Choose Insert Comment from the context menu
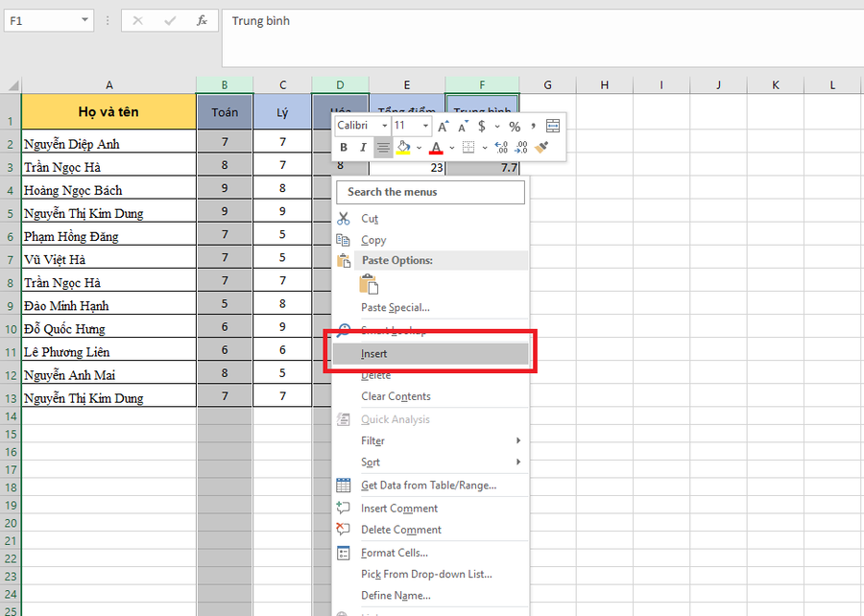The image size is (864, 616). tap(430, 509)
